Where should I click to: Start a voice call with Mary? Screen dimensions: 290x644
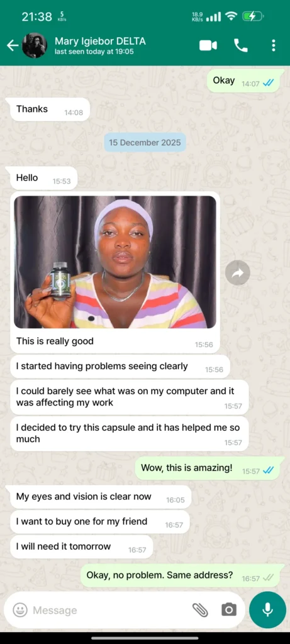(241, 45)
